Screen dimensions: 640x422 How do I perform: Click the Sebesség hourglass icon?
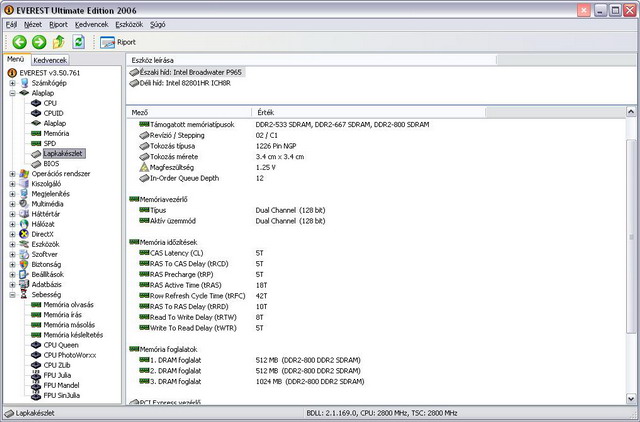[24, 295]
